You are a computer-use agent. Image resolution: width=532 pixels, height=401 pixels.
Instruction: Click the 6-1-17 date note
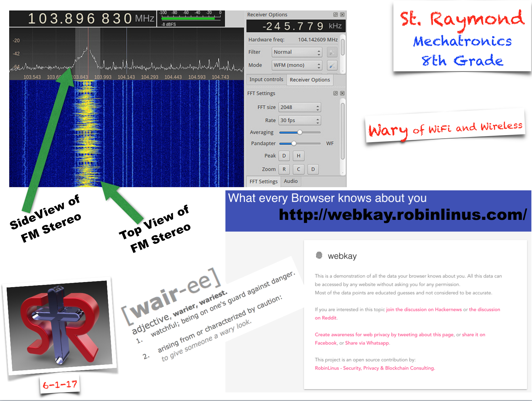coord(60,385)
